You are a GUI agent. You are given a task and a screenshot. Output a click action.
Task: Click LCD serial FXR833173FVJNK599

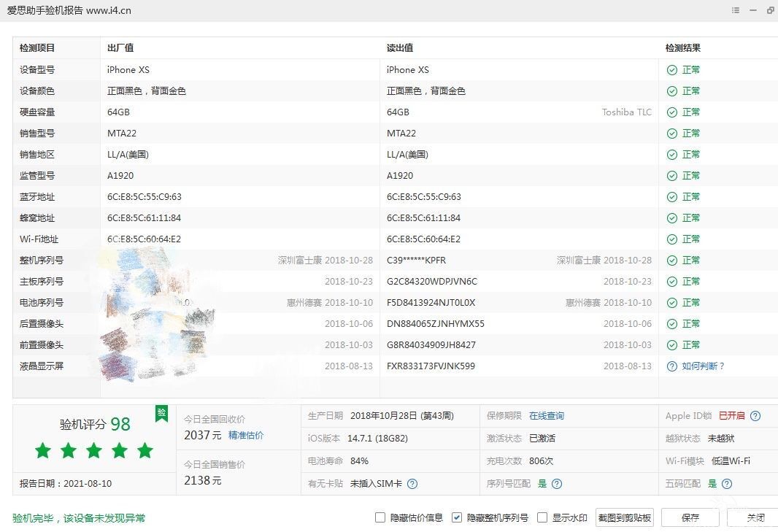431,366
